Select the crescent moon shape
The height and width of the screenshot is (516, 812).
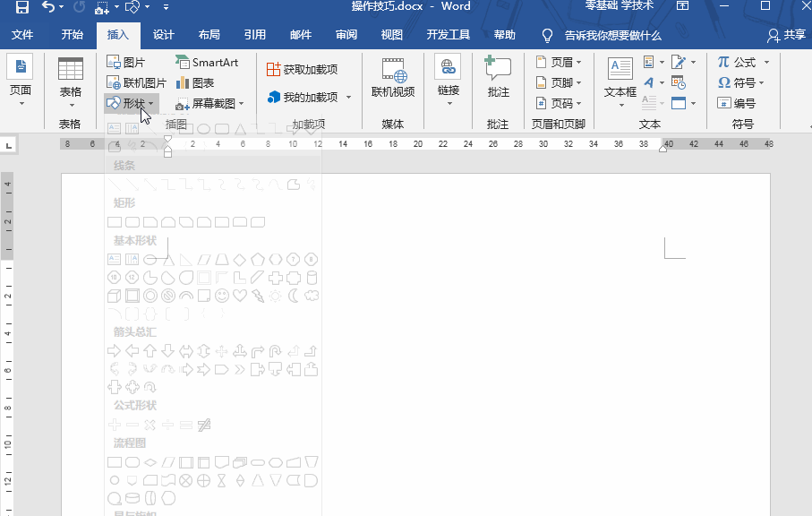294,296
